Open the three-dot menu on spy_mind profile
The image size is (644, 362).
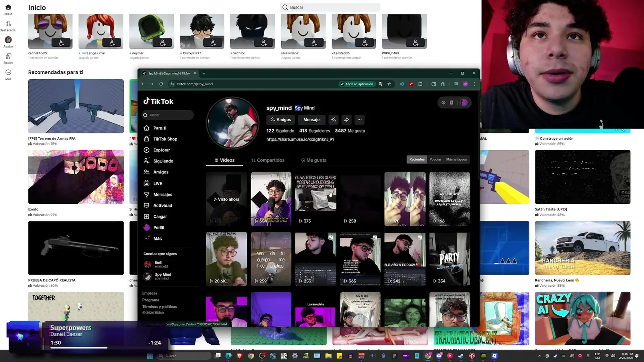point(359,120)
